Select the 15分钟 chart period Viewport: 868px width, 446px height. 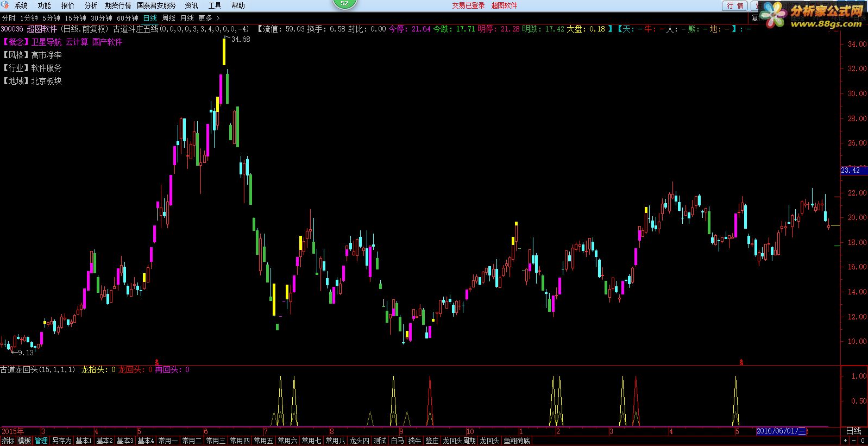tap(76, 18)
